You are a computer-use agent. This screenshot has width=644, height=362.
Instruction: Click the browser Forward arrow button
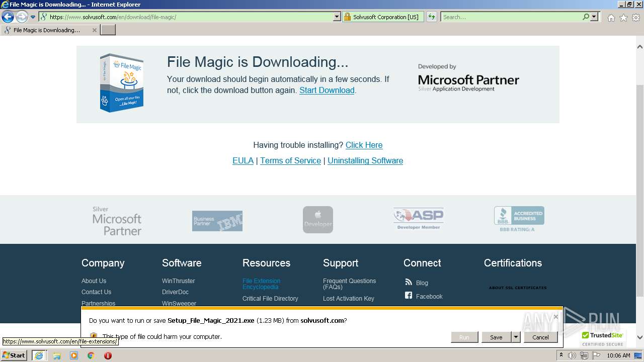click(22, 17)
